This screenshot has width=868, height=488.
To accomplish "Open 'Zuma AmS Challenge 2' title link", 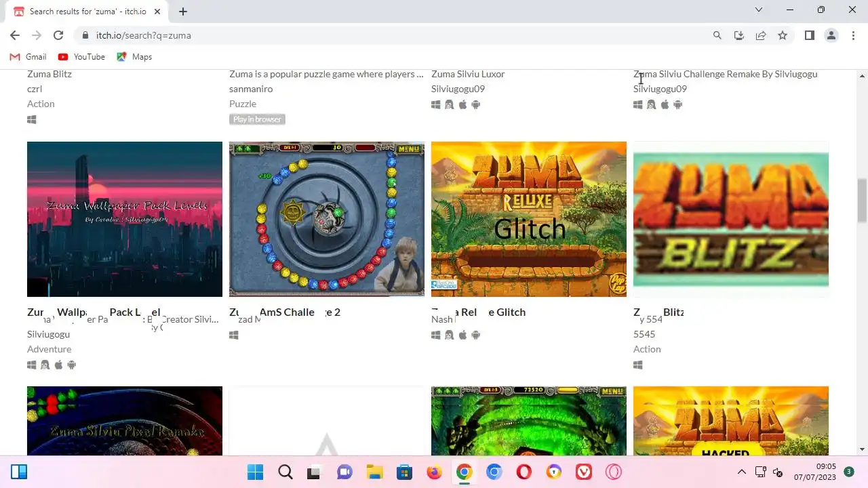I will [285, 312].
